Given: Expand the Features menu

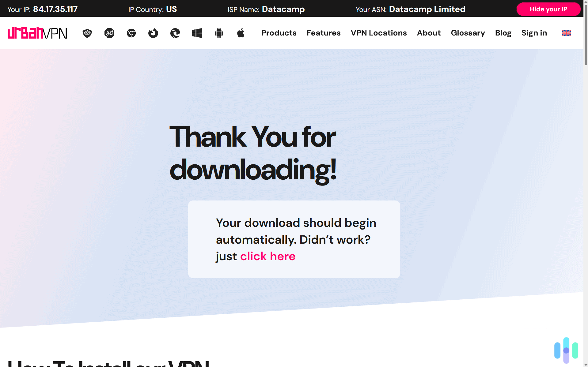Looking at the screenshot, I should pyautogui.click(x=323, y=33).
